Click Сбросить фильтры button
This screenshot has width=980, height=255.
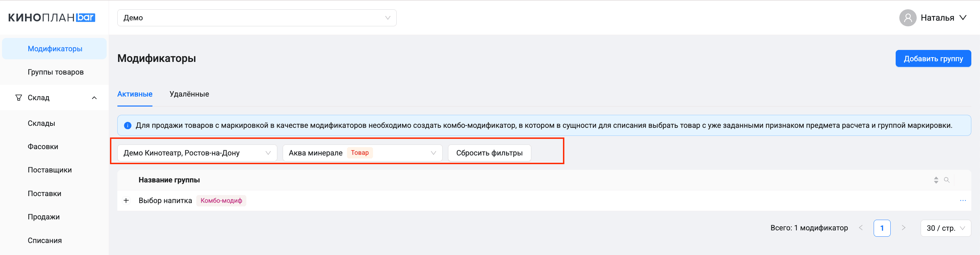coord(489,153)
